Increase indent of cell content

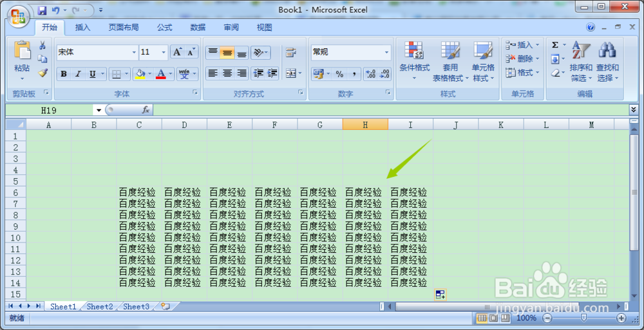272,73
